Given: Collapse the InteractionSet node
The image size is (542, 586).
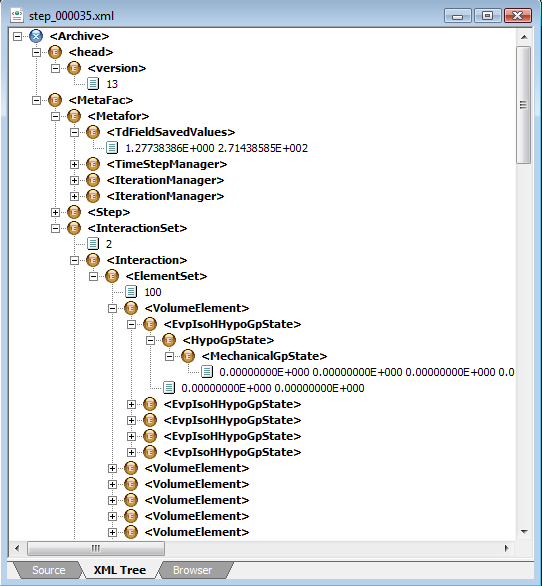Looking at the screenshot, I should pos(55,228).
